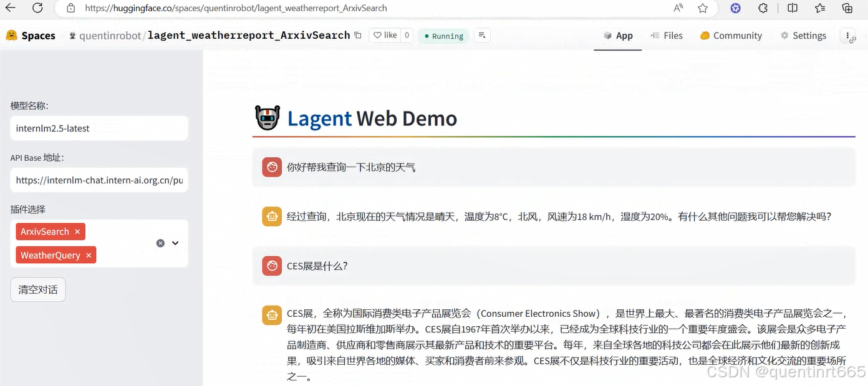Image resolution: width=868 pixels, height=386 pixels.
Task: Focus the model name input field
Action: (x=99, y=128)
